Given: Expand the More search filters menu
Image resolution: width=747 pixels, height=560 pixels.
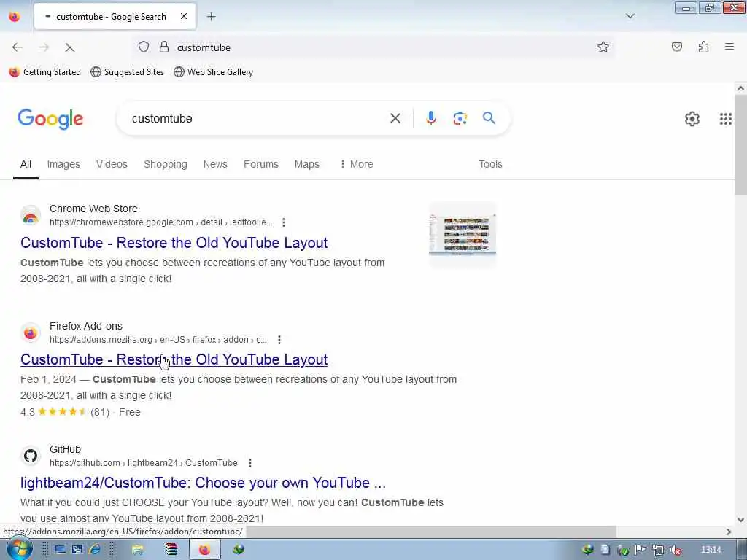Looking at the screenshot, I should coord(357,164).
